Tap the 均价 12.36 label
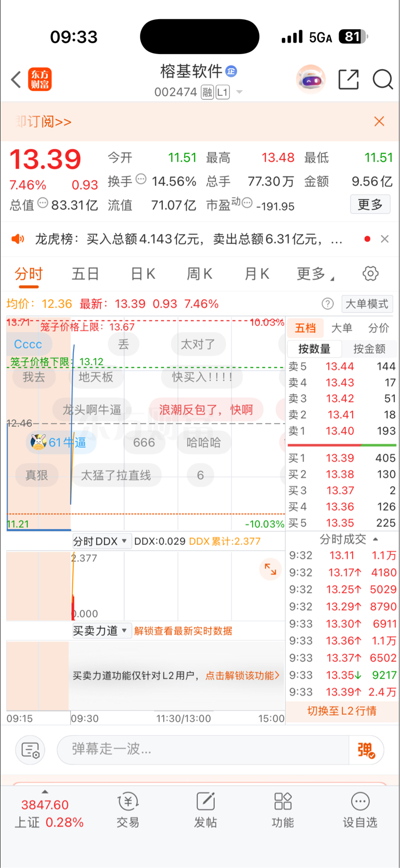This screenshot has height=868, width=400. coord(39,304)
